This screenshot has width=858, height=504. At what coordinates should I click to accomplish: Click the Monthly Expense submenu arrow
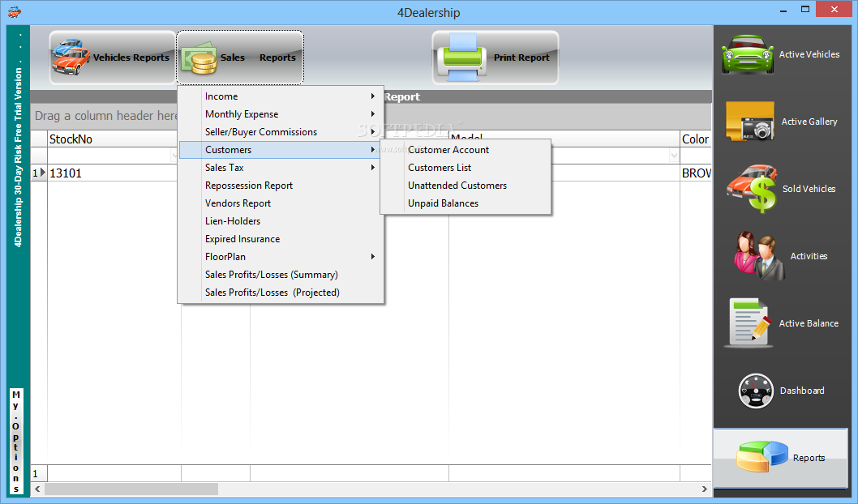373,114
